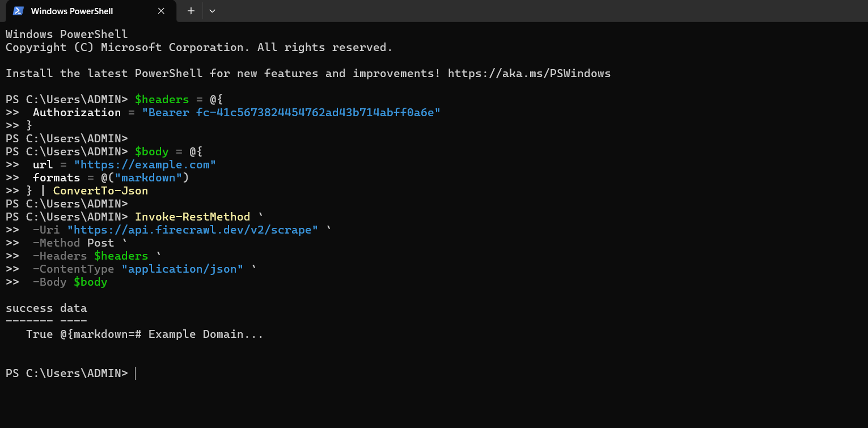Click the $body variable being assigned

click(152, 151)
